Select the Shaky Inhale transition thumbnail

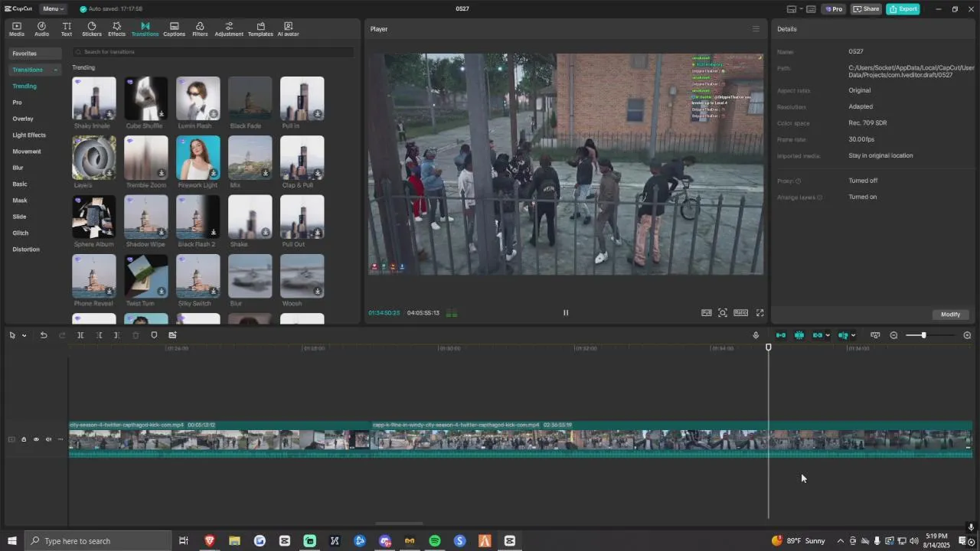(x=94, y=98)
